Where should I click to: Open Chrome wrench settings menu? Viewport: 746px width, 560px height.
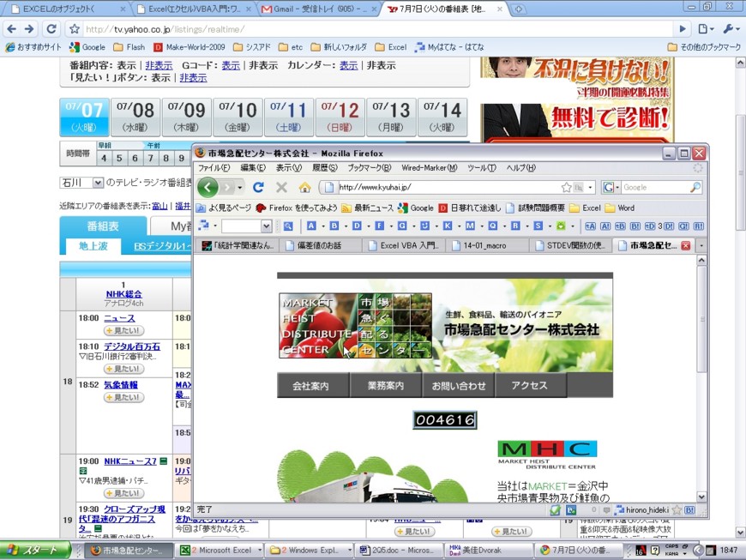731,29
